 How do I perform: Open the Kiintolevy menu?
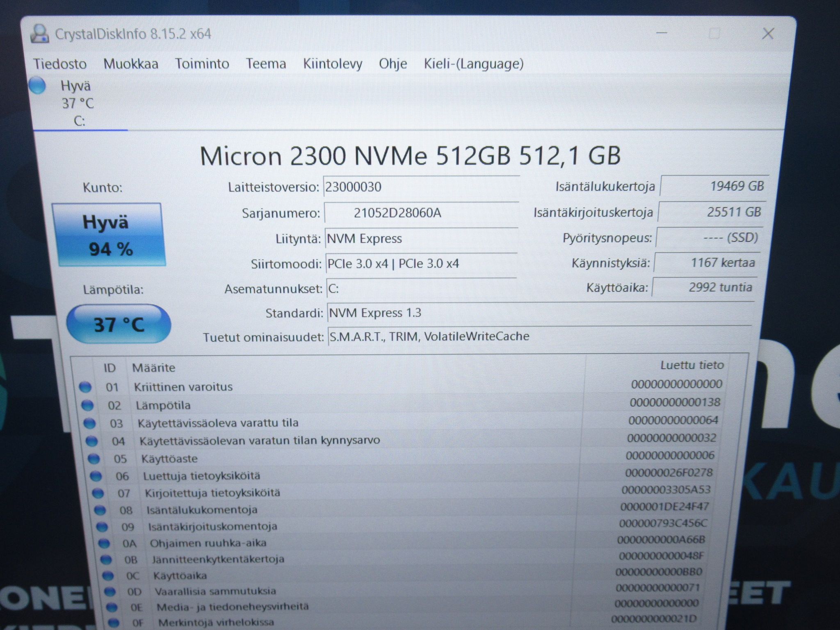[333, 64]
